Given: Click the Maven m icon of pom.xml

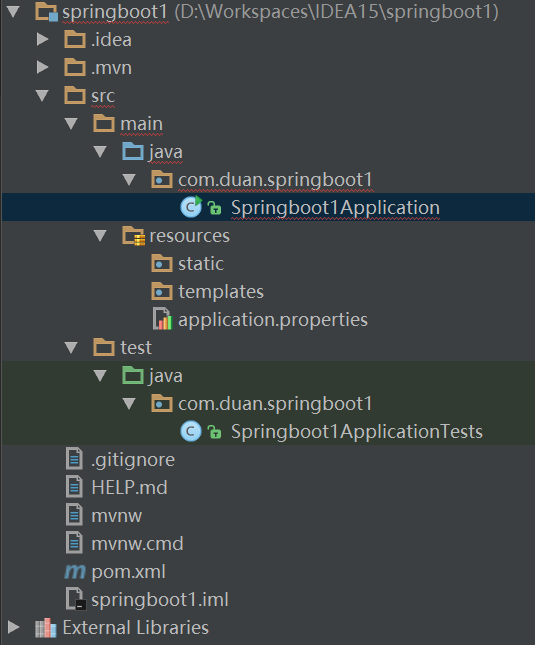Looking at the screenshot, I should (75, 571).
